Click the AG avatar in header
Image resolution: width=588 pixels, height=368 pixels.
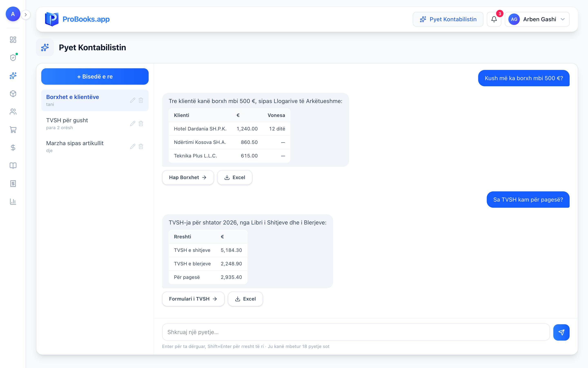click(514, 19)
